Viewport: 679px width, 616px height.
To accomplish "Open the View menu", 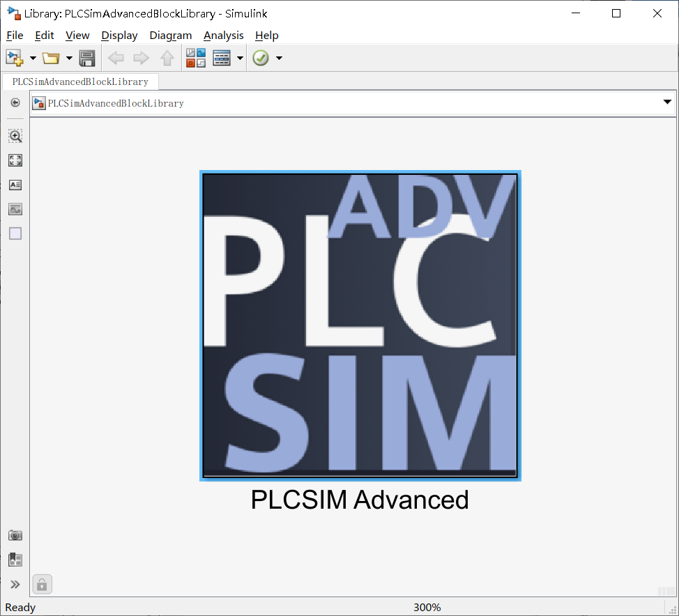I will click(77, 36).
